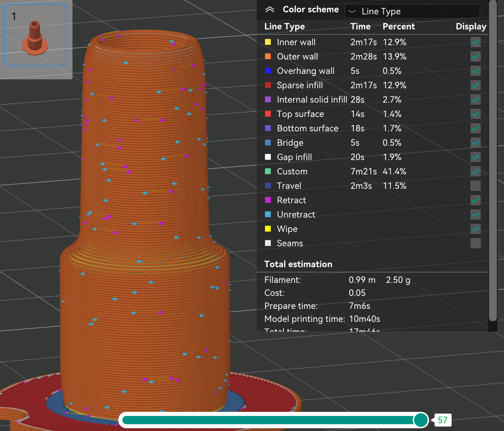Collapse the Color scheme panel
The height and width of the screenshot is (431, 504).
(x=270, y=10)
